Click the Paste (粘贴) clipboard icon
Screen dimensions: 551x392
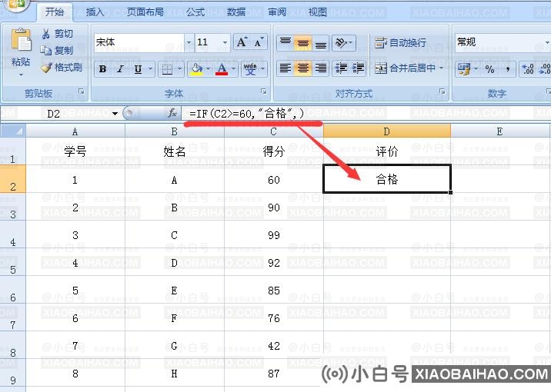tap(21, 39)
